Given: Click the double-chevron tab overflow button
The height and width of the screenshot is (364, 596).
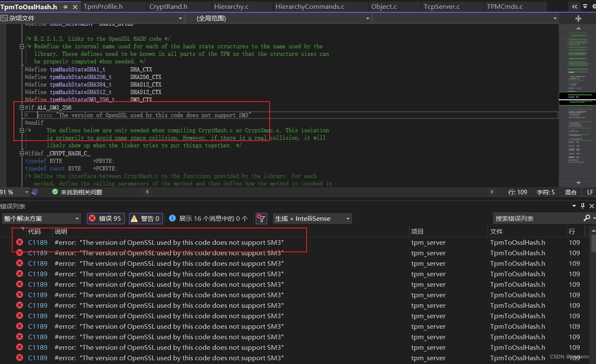Looking at the screenshot, I should 575,7.
